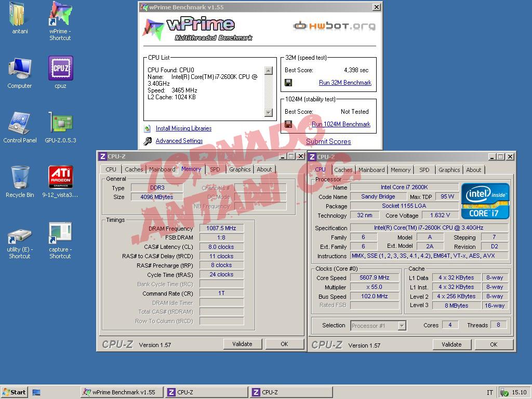Open SPD tab in right CPU-Z window
532x399 pixels.
click(x=424, y=170)
